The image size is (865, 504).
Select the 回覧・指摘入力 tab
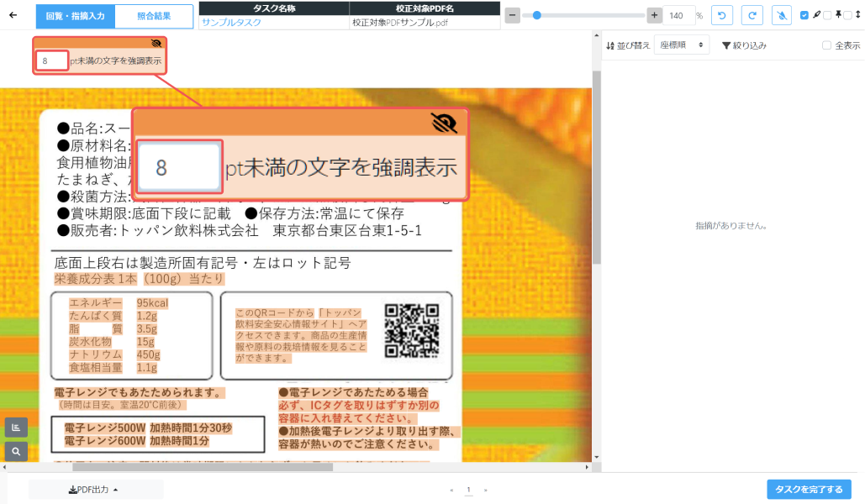[75, 16]
